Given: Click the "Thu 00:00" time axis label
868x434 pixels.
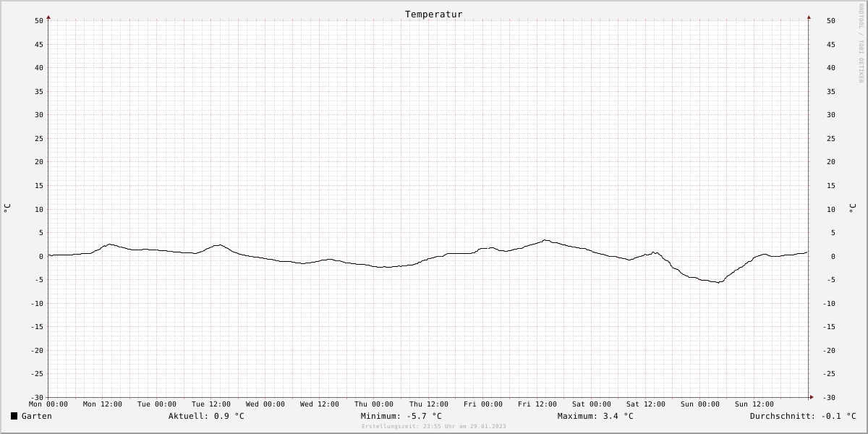Looking at the screenshot, I should click(374, 404).
